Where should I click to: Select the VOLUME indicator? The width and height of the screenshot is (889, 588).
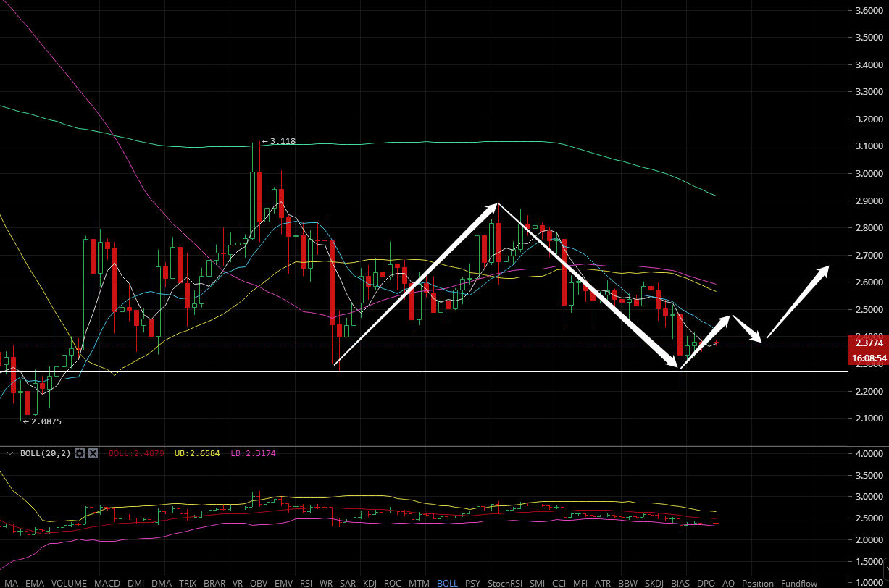click(x=70, y=583)
